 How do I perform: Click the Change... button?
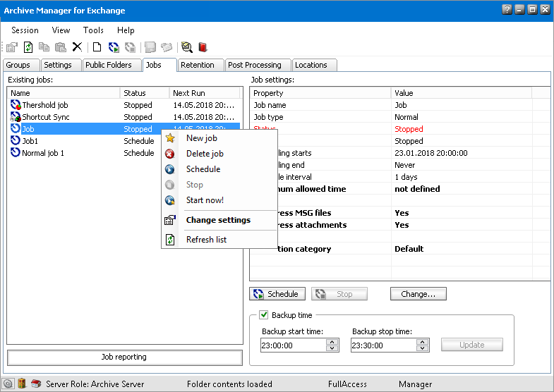418,294
